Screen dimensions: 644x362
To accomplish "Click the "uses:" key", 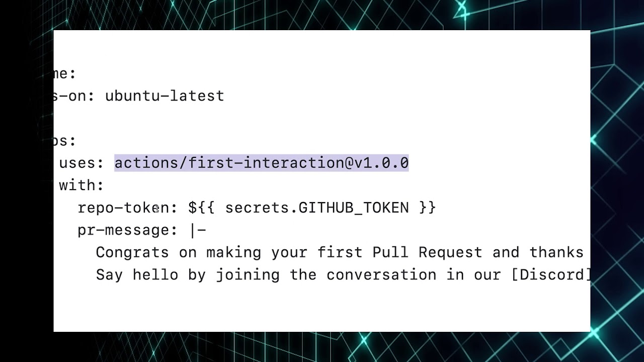I will point(82,163).
